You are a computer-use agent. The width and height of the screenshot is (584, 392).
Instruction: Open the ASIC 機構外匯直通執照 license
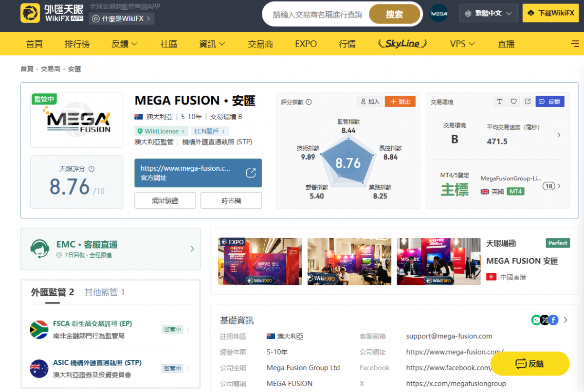(x=97, y=363)
